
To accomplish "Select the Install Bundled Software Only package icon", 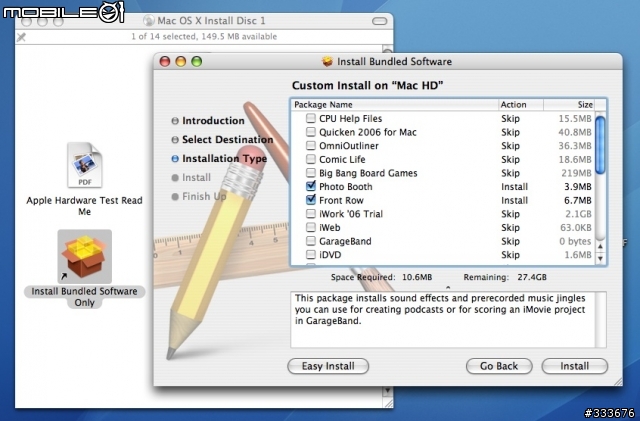I will coord(84,256).
